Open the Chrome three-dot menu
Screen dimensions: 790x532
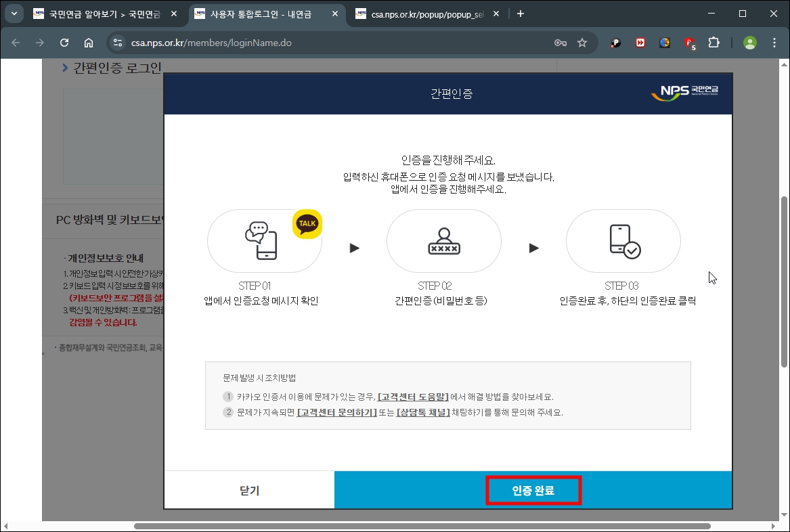click(x=774, y=42)
